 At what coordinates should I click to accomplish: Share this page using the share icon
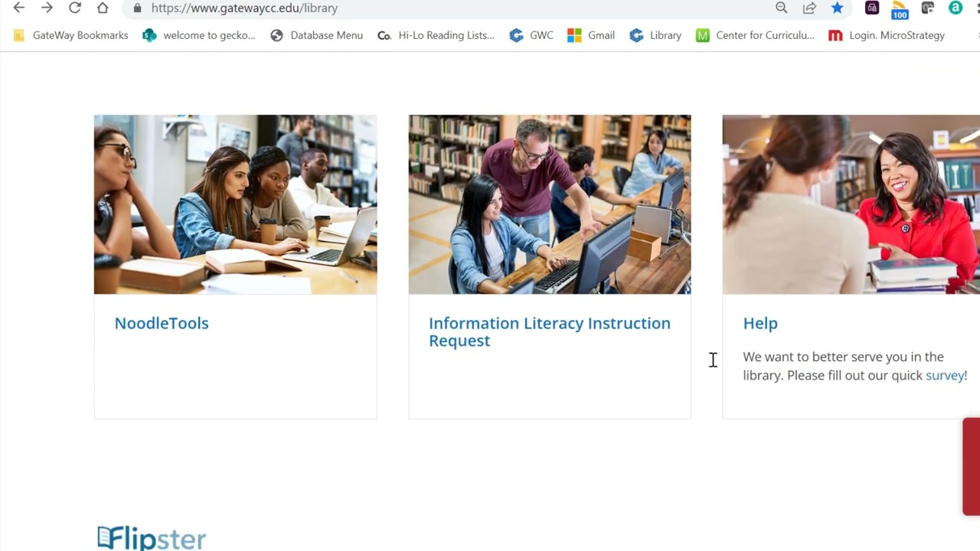[809, 8]
